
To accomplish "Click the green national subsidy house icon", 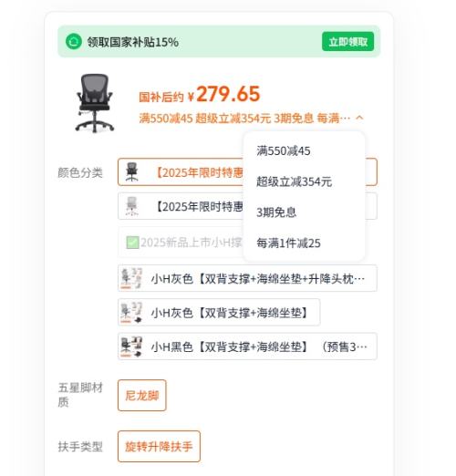I will point(74,41).
